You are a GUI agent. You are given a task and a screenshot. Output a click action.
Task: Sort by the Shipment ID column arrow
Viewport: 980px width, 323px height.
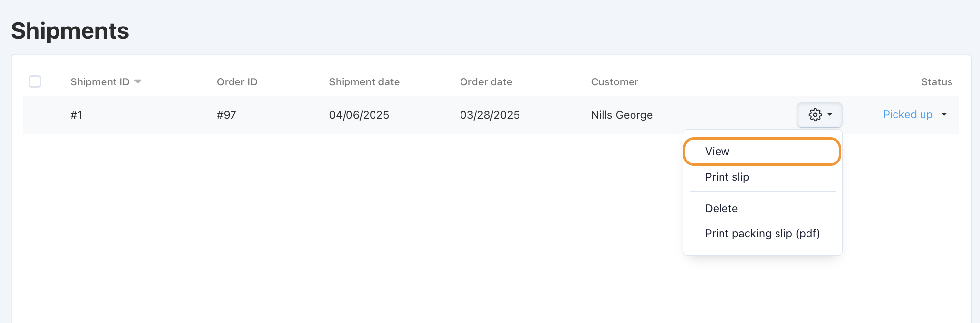click(138, 81)
